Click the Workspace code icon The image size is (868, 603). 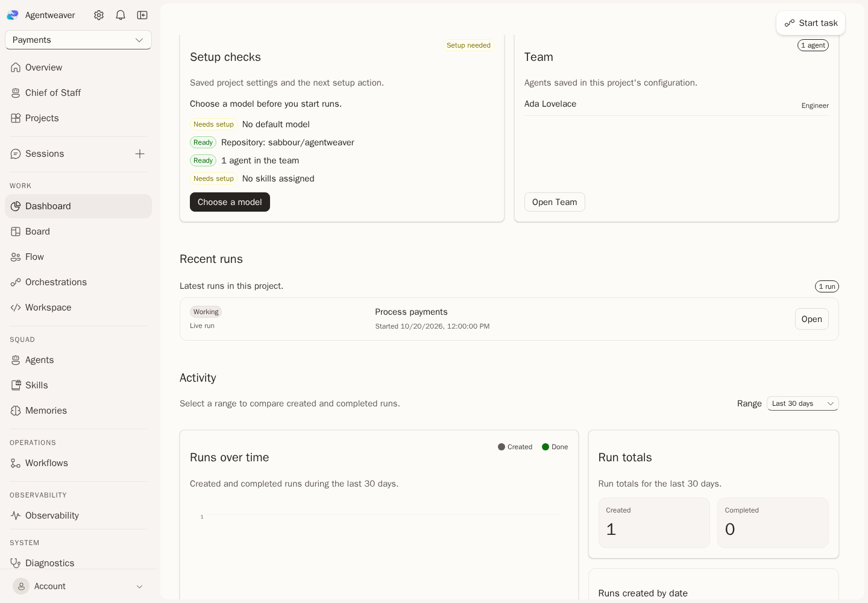tap(16, 308)
